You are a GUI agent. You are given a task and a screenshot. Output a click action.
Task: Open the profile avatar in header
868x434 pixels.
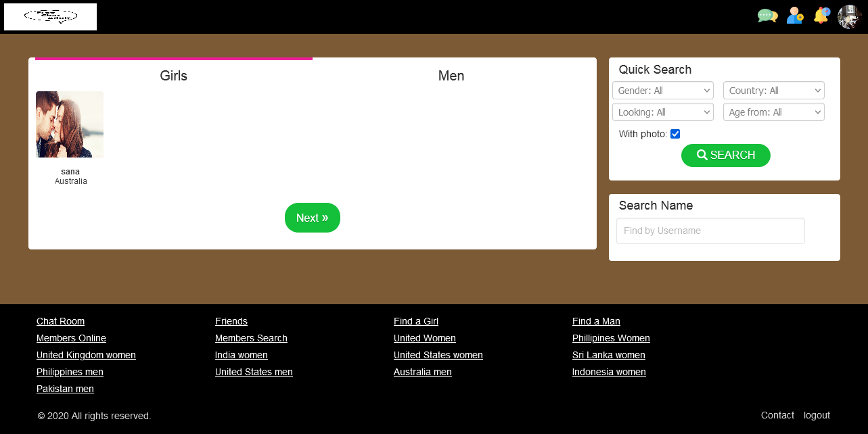(x=849, y=17)
